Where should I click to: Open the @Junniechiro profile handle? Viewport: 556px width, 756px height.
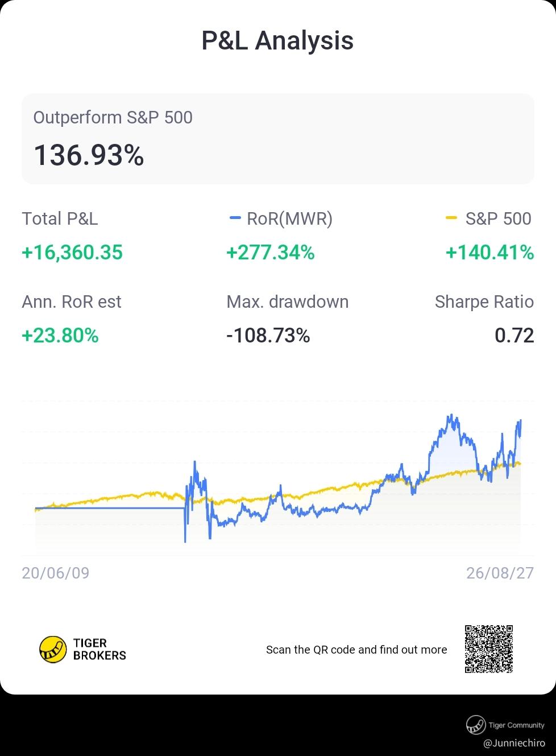coord(514,743)
